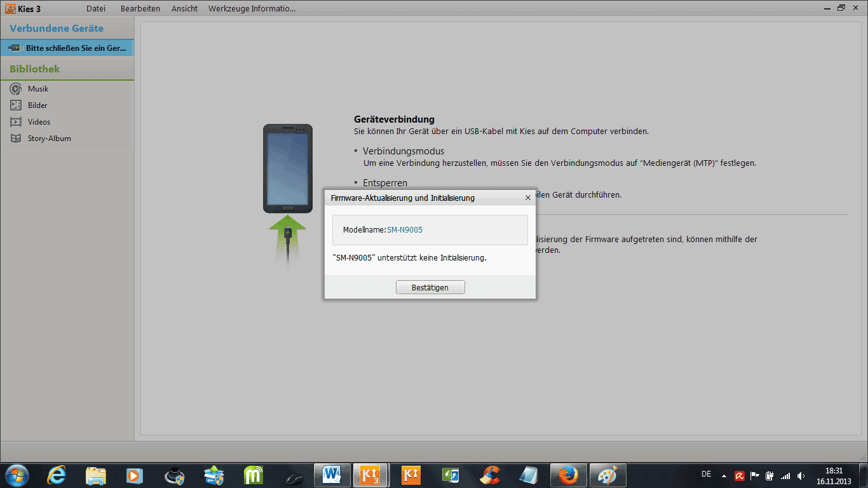This screenshot has height=488, width=868.
Task: Open the green M taskbar app
Action: [x=254, y=475]
